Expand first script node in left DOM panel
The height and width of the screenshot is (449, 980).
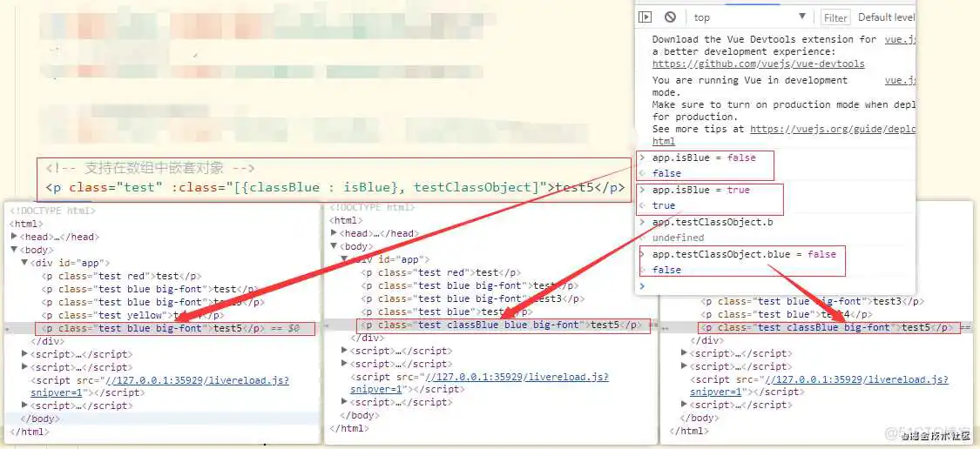tap(25, 354)
